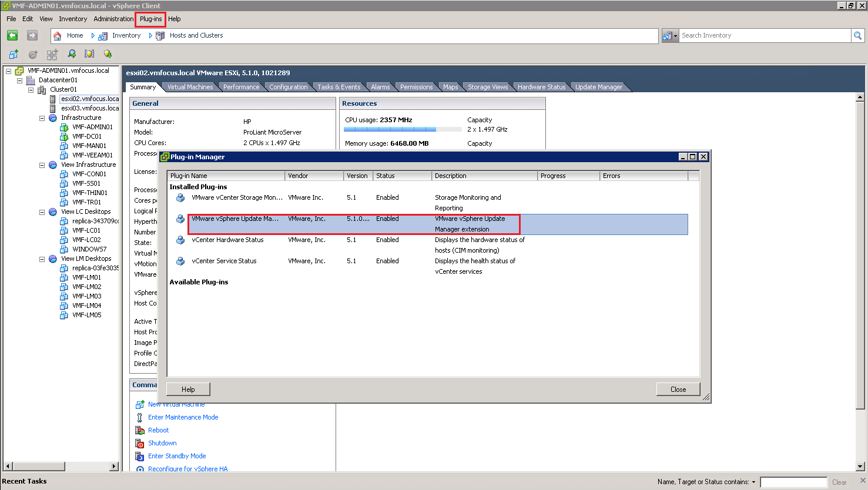Image resolution: width=868 pixels, height=490 pixels.
Task: Click the Enter Maintenance Mode link
Action: pos(183,417)
